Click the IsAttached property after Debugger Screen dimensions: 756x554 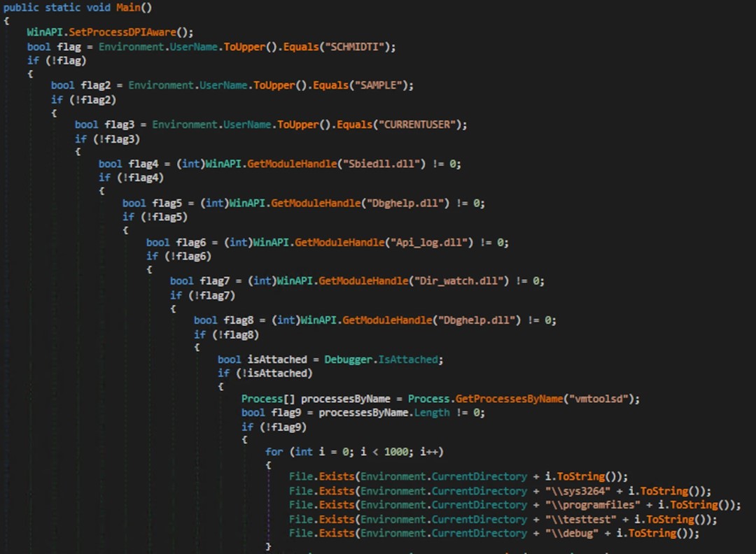408,360
